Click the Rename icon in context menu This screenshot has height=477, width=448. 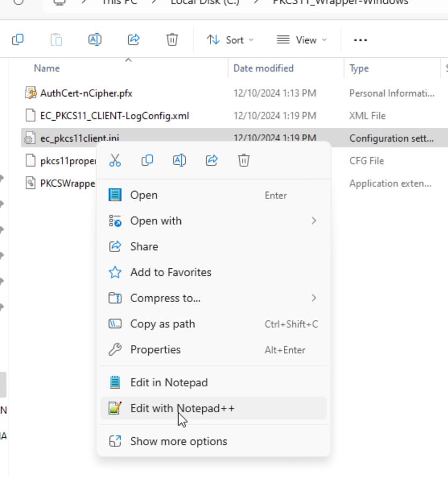click(179, 160)
